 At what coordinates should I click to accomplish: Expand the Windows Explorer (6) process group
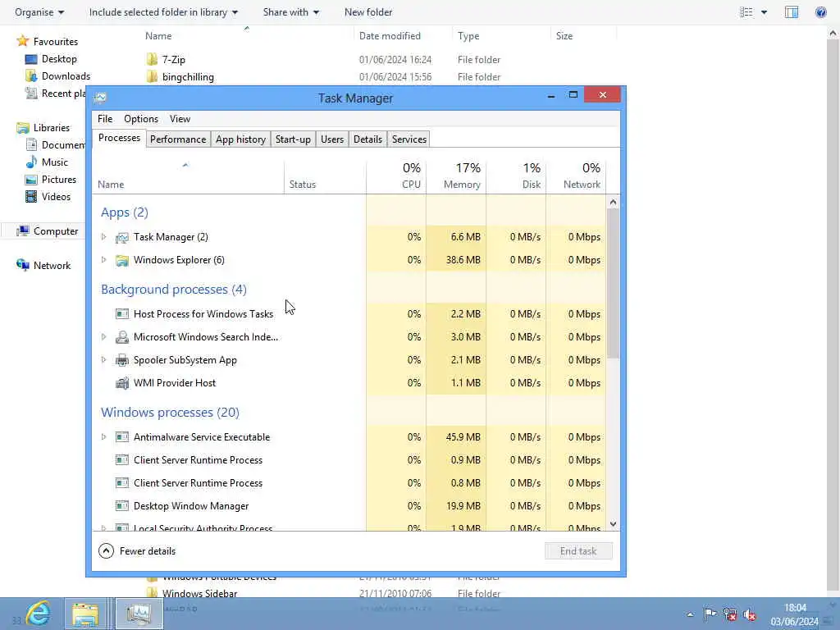104,260
